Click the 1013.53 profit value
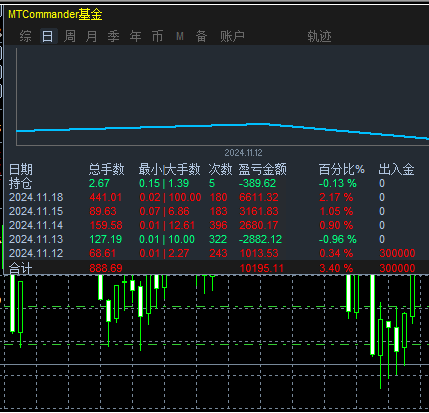The width and height of the screenshot is (429, 413). (x=259, y=253)
